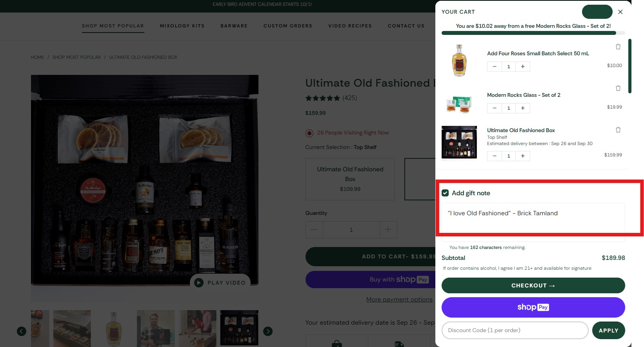Click the '162 characters remaining' note
The width and height of the screenshot is (644, 347).
pyautogui.click(x=488, y=247)
